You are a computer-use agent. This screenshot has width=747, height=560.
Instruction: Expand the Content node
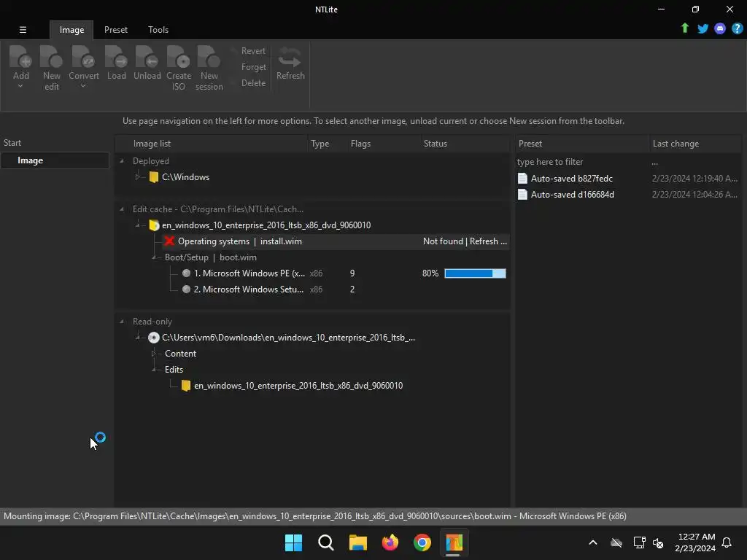153,354
